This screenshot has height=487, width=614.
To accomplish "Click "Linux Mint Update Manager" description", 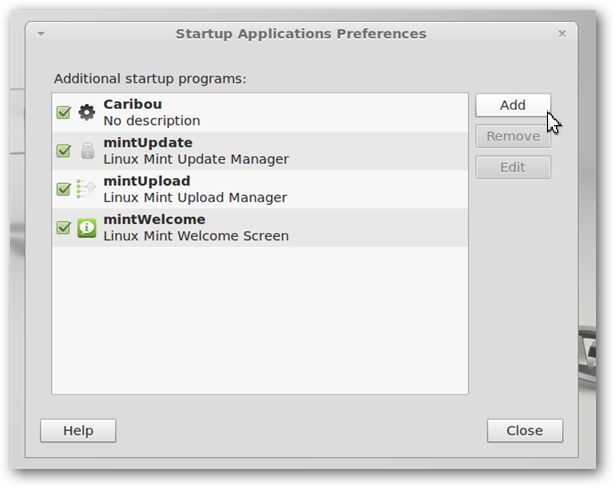I will (196, 159).
